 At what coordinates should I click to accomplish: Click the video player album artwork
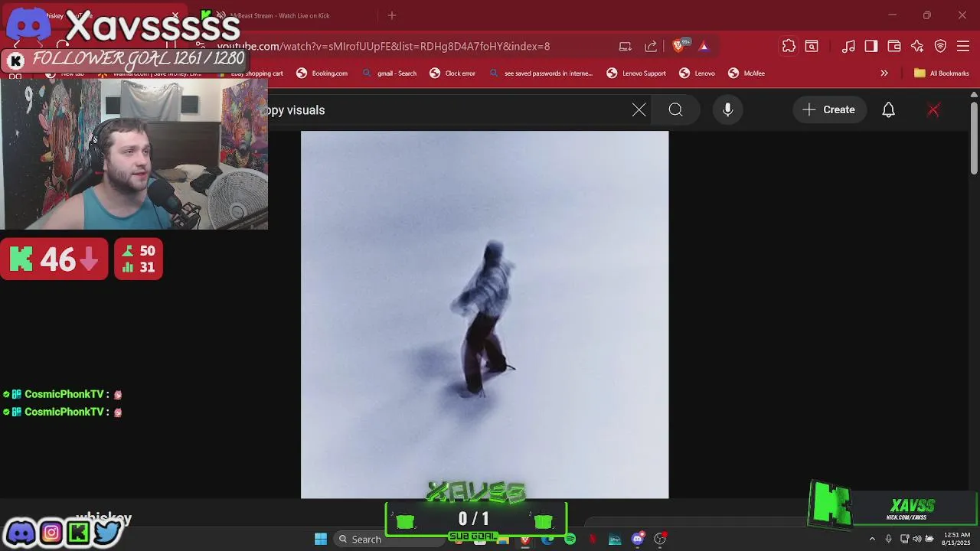click(x=485, y=315)
